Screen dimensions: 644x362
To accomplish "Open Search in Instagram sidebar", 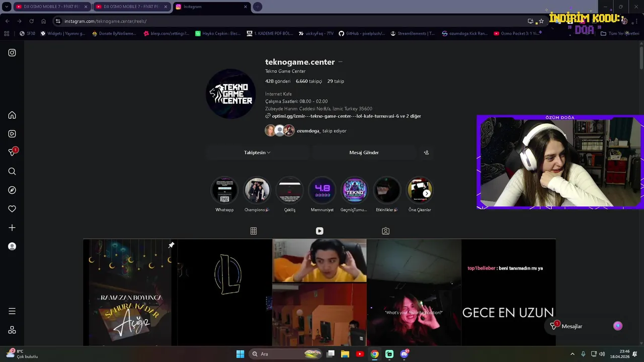I will pyautogui.click(x=12, y=171).
